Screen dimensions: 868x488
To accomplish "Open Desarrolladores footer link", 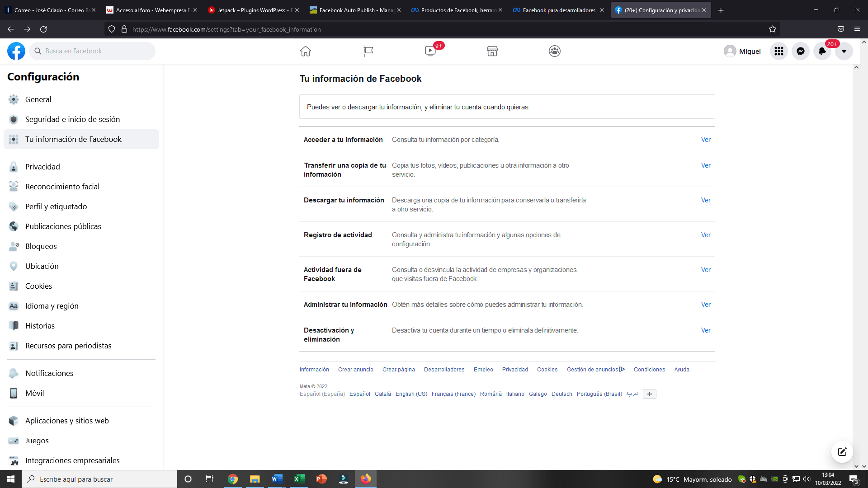I will 444,370.
